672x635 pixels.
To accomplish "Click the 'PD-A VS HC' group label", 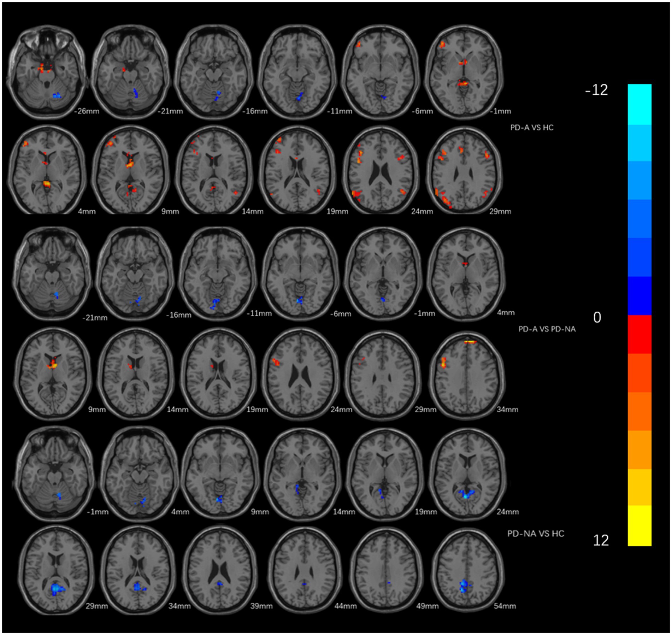I will (532, 128).
